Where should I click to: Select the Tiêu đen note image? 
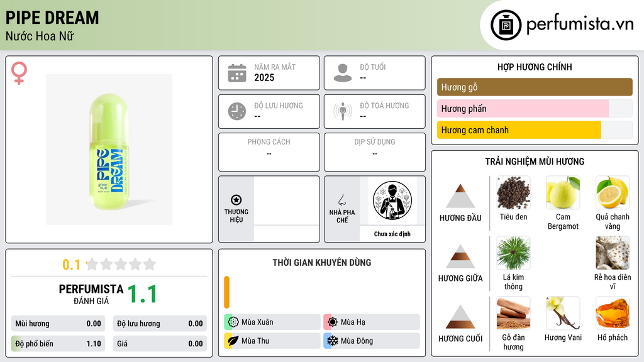[x=513, y=192]
